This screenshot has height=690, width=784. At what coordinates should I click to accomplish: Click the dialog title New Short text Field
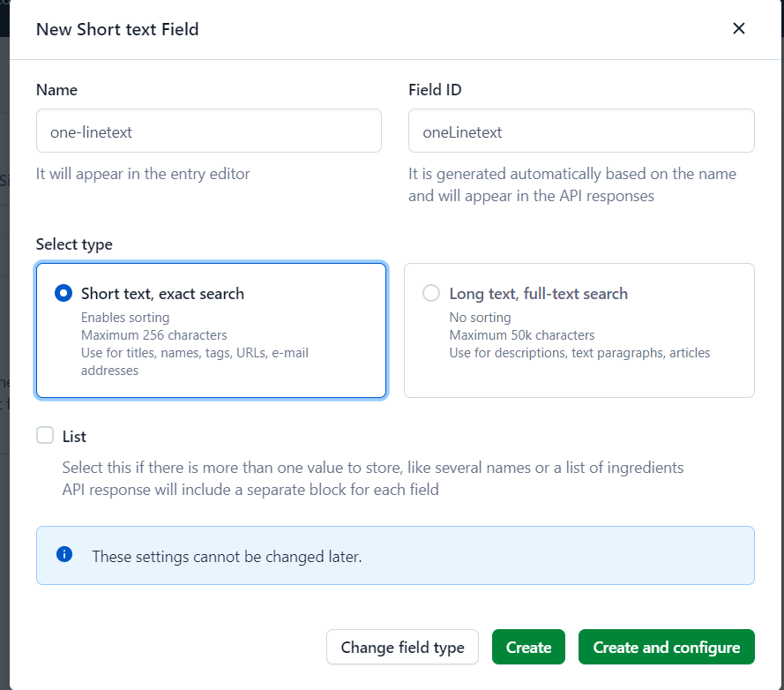(x=117, y=29)
